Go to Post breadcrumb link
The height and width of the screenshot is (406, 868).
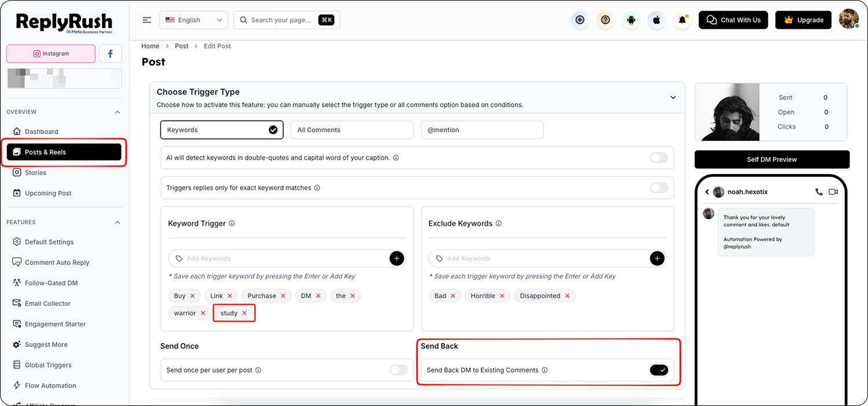182,46
